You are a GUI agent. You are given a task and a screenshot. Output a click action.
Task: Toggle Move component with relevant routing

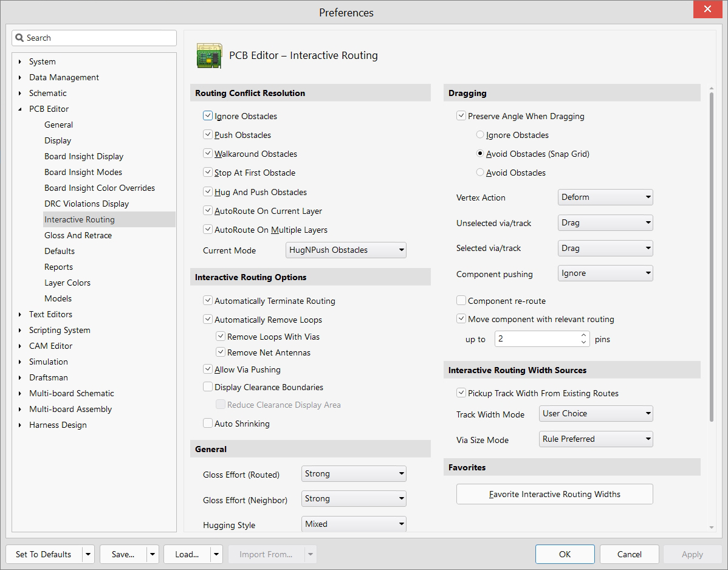[x=461, y=318]
